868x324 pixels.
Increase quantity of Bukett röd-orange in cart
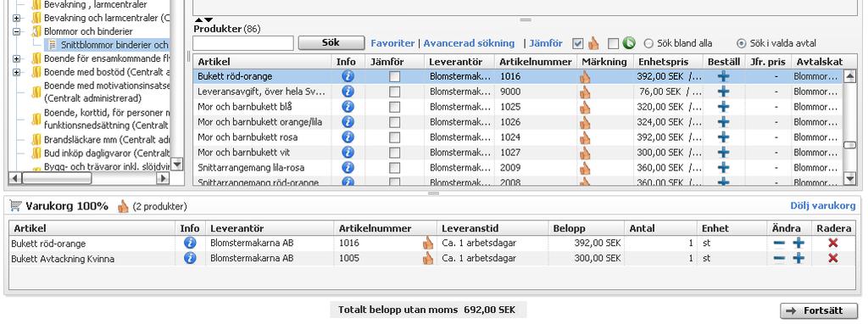[798, 243]
